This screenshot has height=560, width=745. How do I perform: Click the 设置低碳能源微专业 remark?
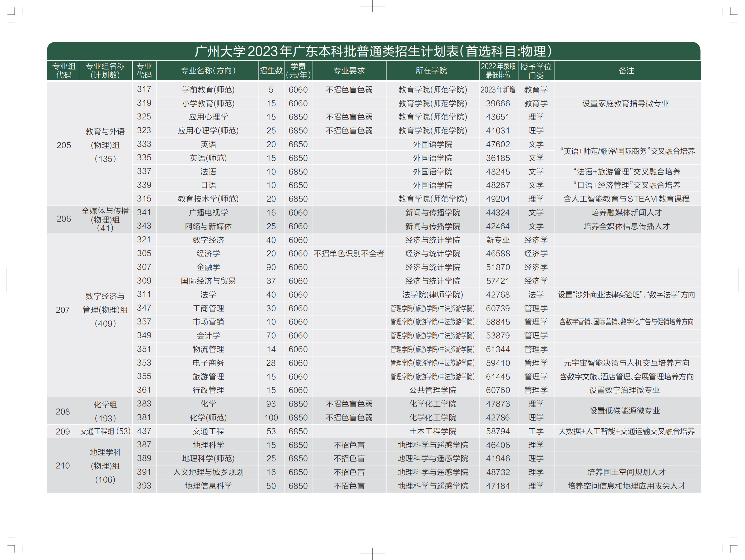(625, 411)
